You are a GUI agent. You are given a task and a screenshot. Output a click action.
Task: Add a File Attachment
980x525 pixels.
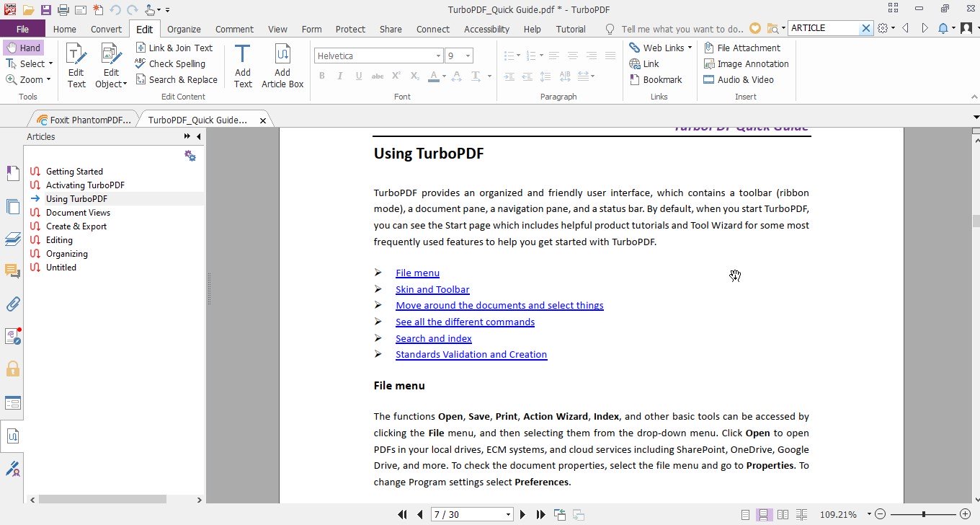(x=741, y=48)
